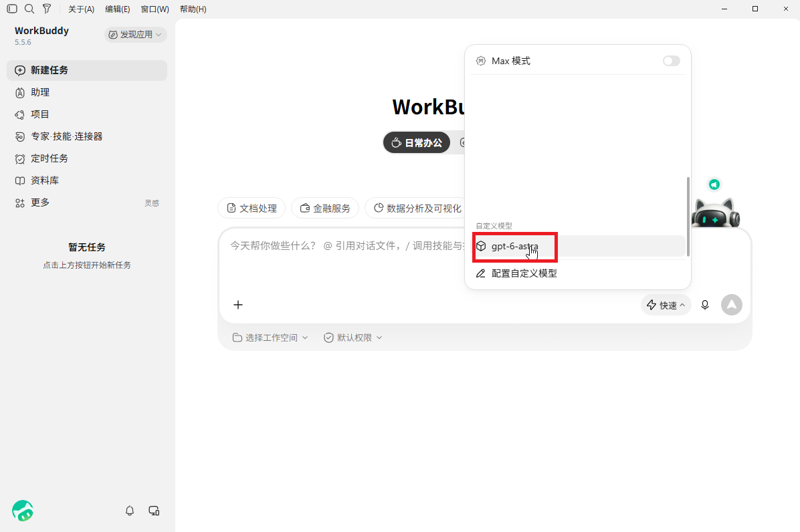The width and height of the screenshot is (800, 532).
Task: Open the 快速 model selector dropdown
Action: (666, 305)
